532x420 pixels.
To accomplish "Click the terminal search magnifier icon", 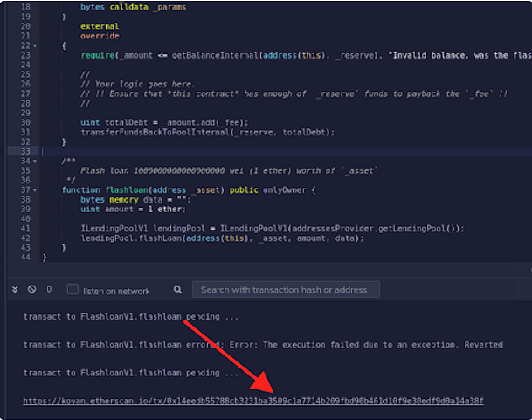I will 177,289.
